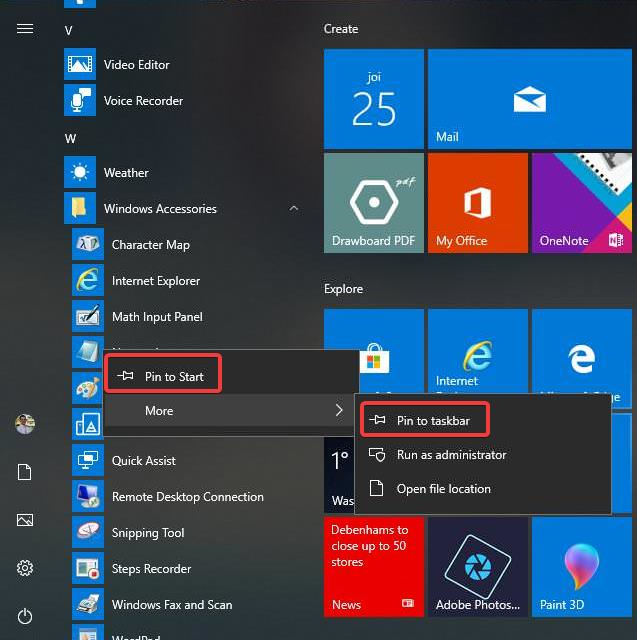The image size is (637, 640).
Task: Open the Microsoft Edge tile
Action: (x=582, y=351)
